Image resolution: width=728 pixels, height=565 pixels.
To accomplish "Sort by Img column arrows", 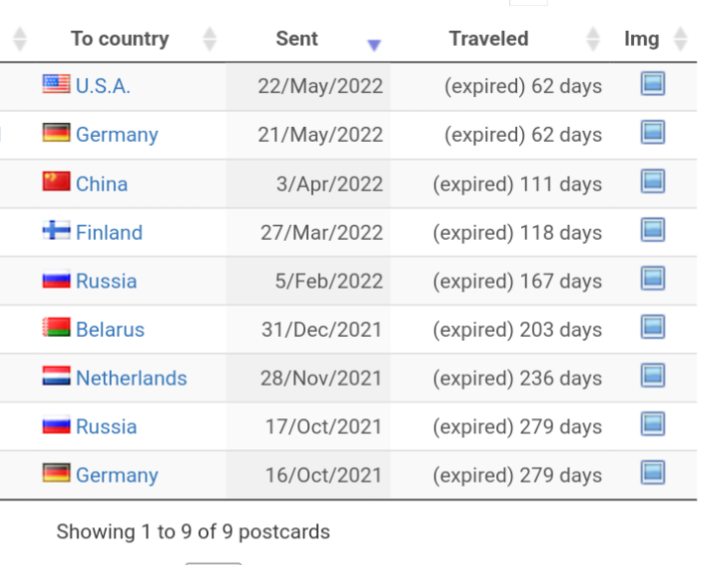I will 680,39.
